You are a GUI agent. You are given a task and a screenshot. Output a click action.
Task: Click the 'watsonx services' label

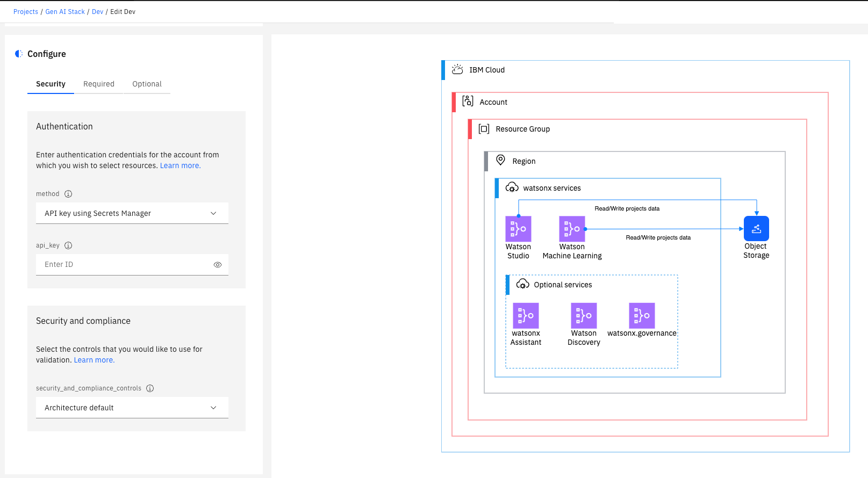[x=552, y=188]
